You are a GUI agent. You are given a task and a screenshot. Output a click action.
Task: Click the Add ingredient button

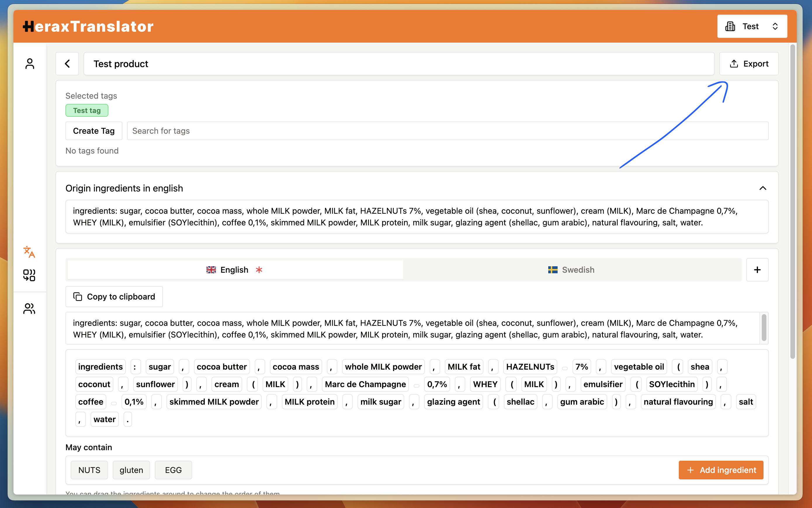coord(721,470)
